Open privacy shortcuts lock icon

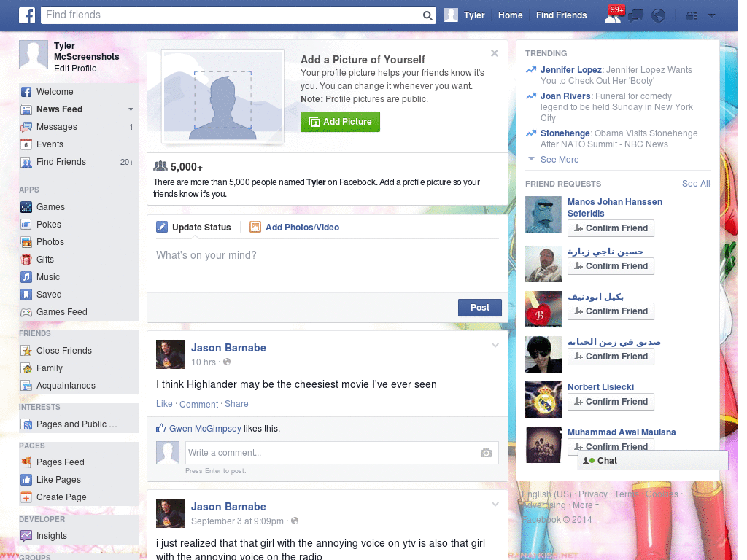point(692,16)
